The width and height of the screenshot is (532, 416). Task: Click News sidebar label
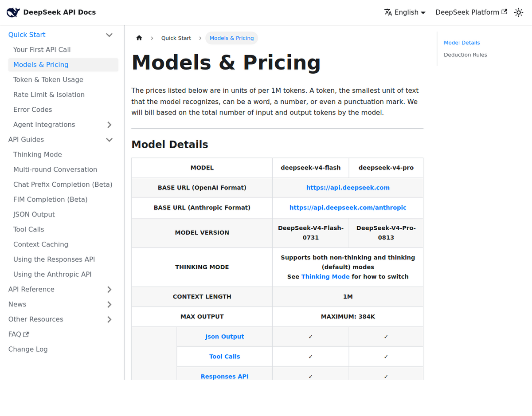tap(17, 305)
